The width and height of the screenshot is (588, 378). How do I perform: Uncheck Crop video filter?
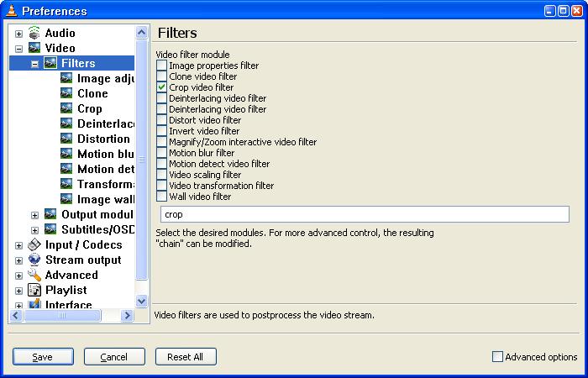(x=161, y=87)
